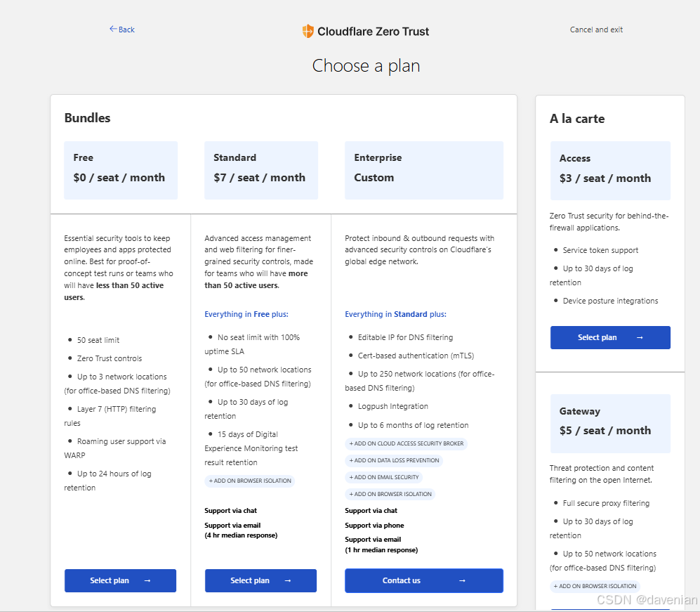
Task: Click Add on Email Security tag
Action: click(384, 477)
